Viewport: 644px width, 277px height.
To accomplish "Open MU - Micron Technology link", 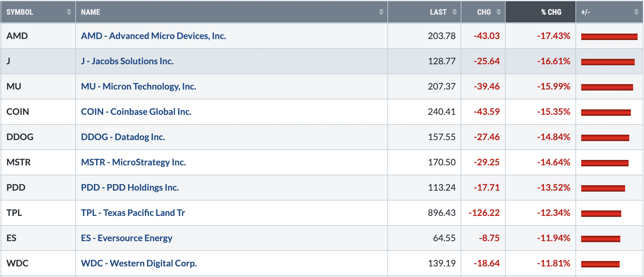I will [138, 86].
